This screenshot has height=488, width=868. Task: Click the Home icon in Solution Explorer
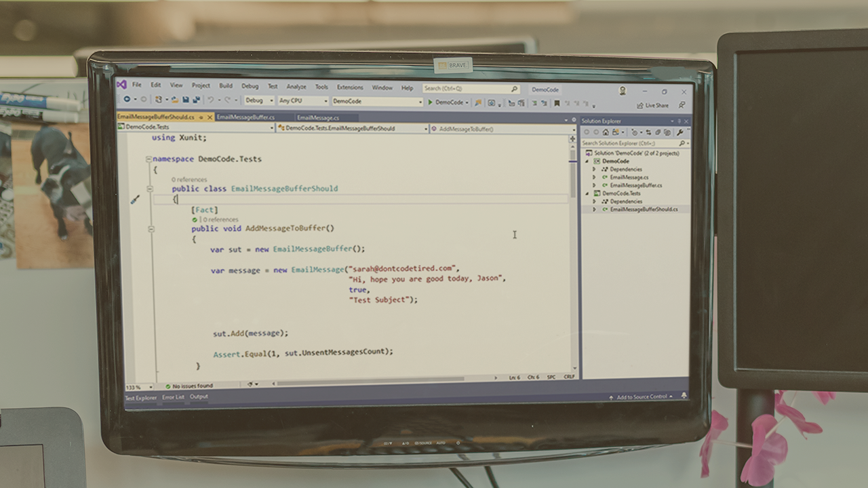coord(606,133)
